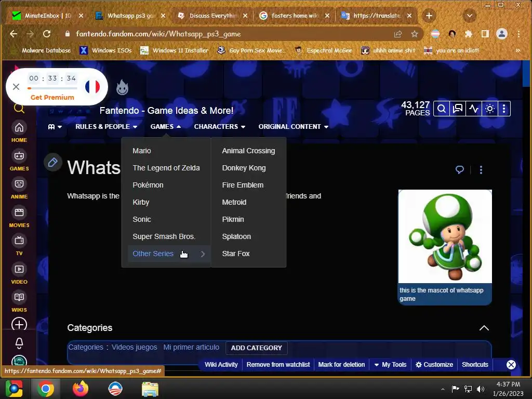Close the VPN timer widget
Screen dimensions: 532x399
click(x=16, y=87)
